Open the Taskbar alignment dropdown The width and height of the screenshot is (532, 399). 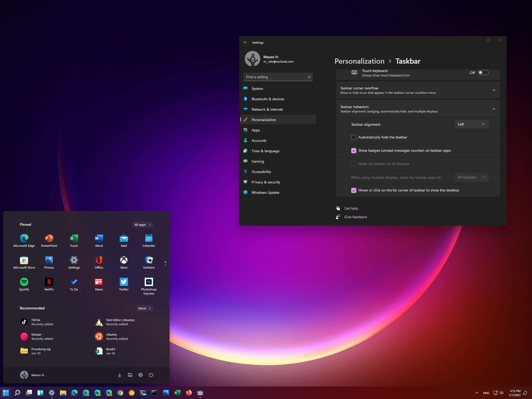[x=471, y=124]
